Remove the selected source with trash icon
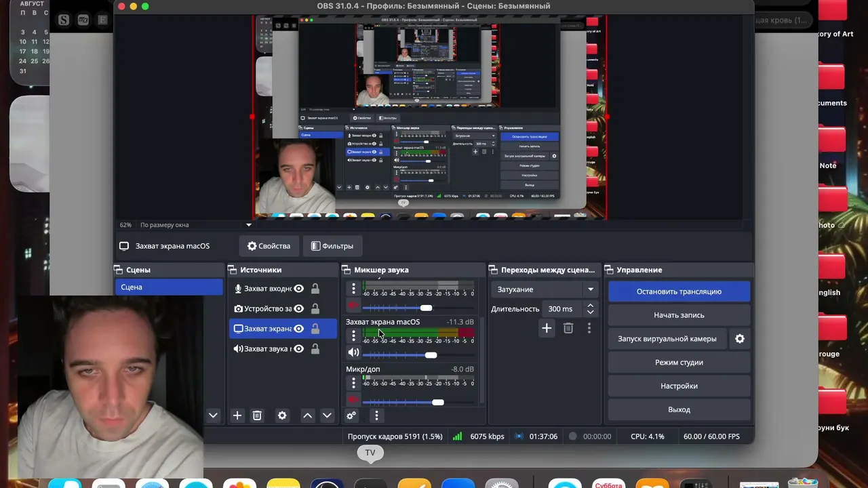 coord(257,415)
